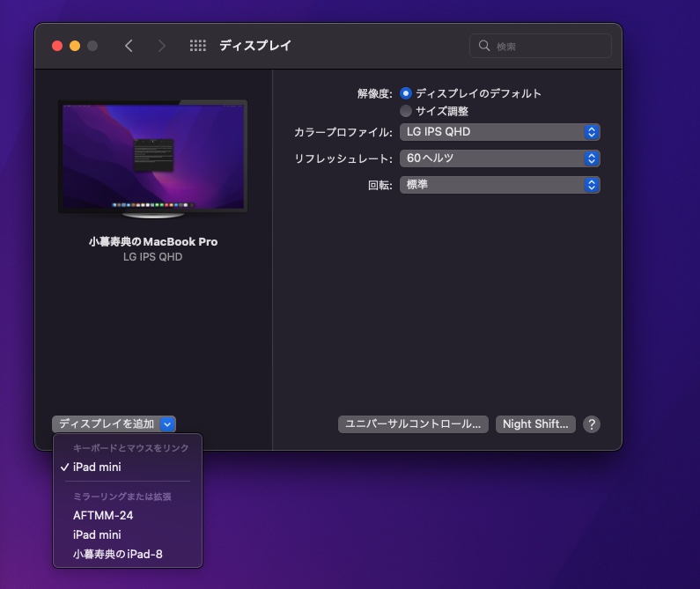Click the yellow minimize window button
Screen dimensions: 700x589
pos(75,46)
